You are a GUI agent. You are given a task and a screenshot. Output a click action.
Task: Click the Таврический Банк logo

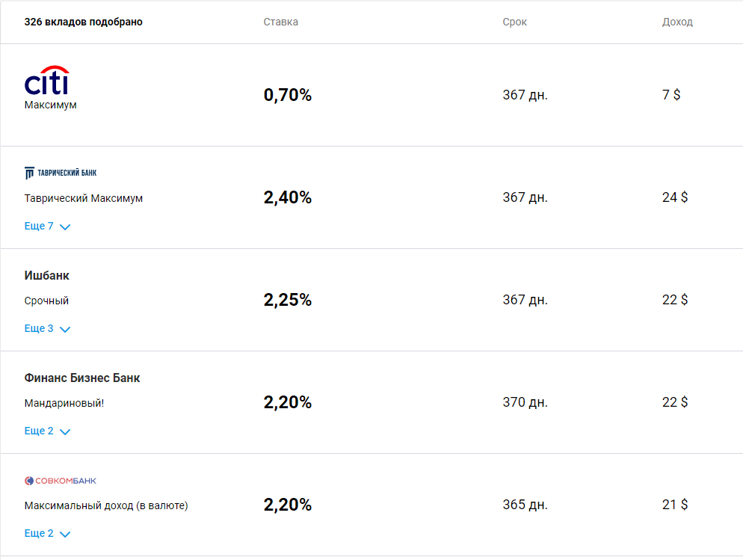pyautogui.click(x=61, y=173)
